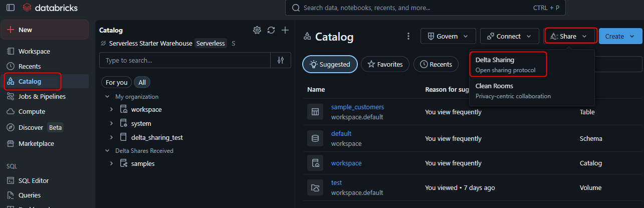Screen dimensions: 644x208
Task: Expand the delta_sharing_test node
Action: click(112, 137)
